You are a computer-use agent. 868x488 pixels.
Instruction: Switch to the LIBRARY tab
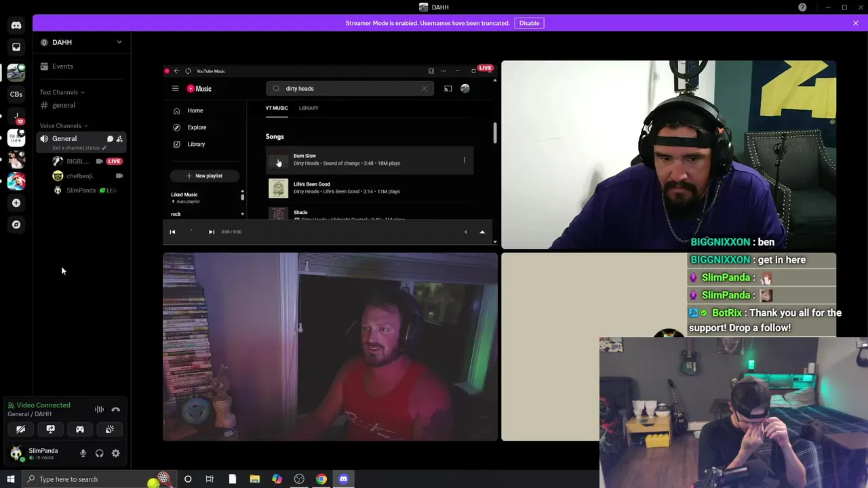(x=309, y=108)
